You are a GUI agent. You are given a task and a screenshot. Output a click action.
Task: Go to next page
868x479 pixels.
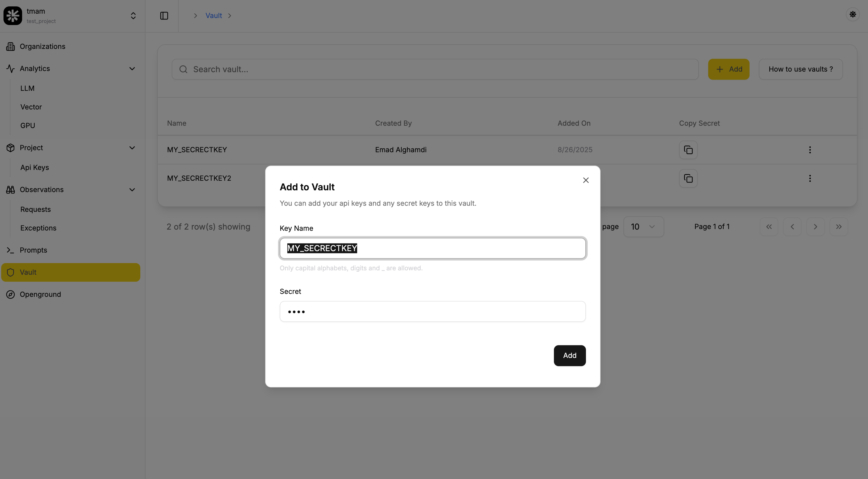[x=815, y=227]
